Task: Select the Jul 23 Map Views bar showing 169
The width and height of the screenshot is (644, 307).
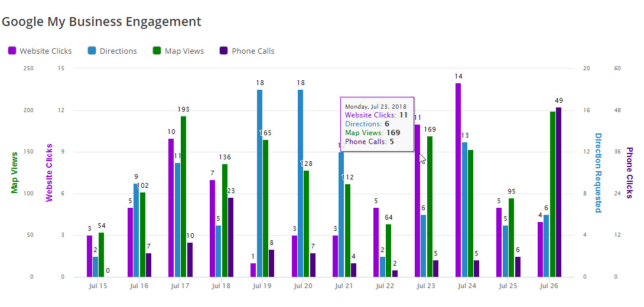Action: [x=430, y=207]
